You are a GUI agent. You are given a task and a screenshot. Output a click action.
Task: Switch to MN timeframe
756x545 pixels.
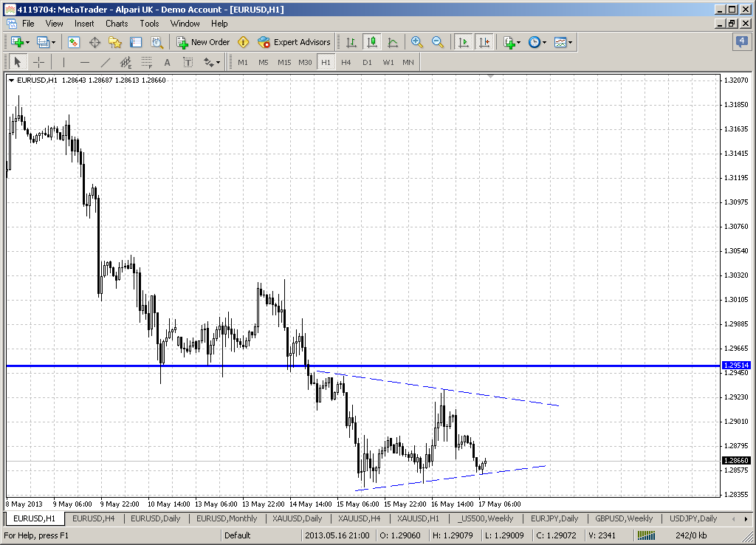coord(408,62)
